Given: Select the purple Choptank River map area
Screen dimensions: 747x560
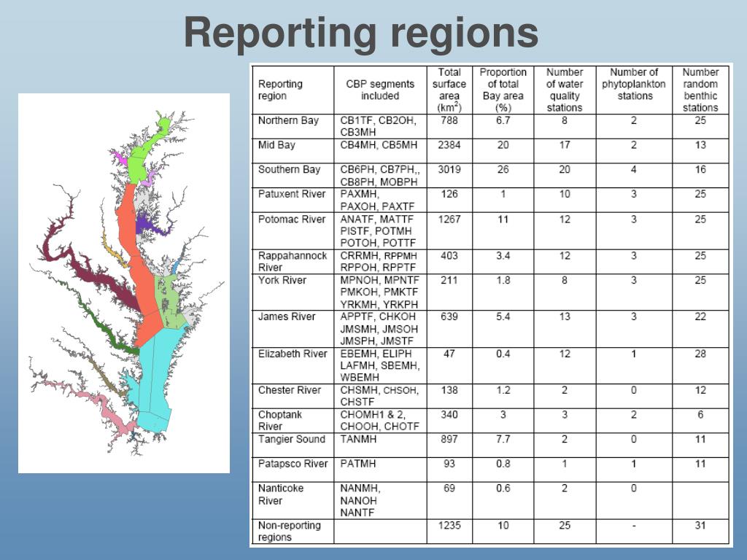Looking at the screenshot, I should pos(146,222).
